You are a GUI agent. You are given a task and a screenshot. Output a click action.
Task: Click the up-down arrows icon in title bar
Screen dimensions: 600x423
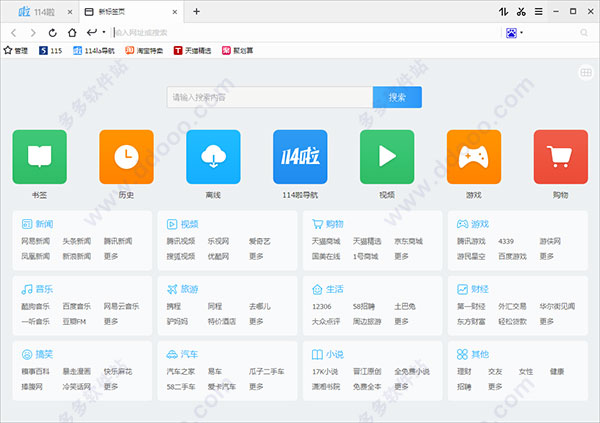(504, 12)
